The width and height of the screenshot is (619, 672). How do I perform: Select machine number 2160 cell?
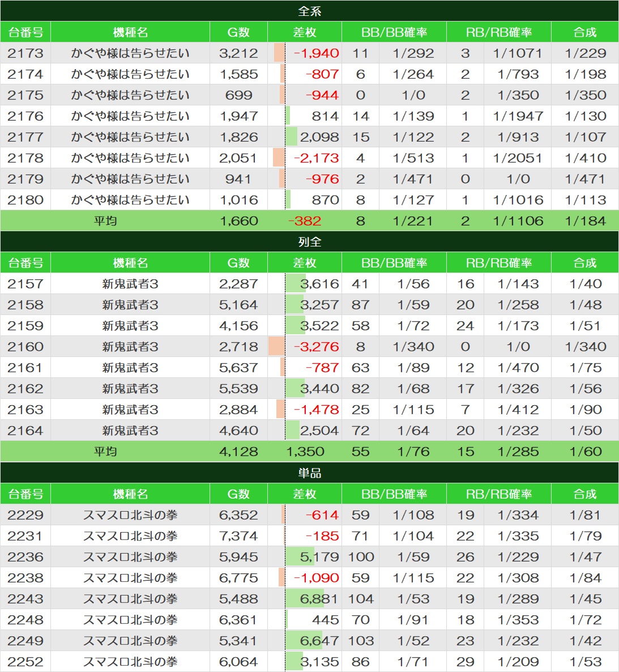(25, 347)
